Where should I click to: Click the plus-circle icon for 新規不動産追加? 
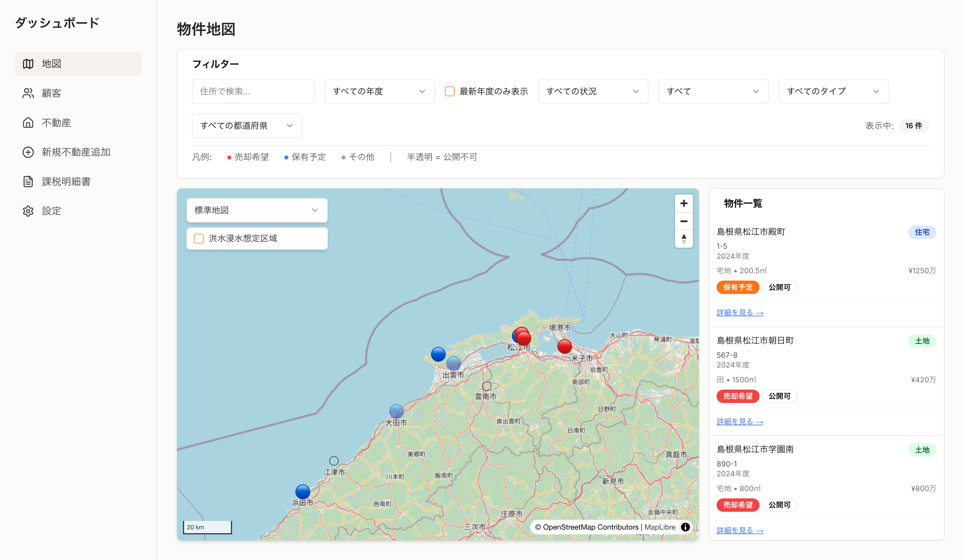pos(28,152)
